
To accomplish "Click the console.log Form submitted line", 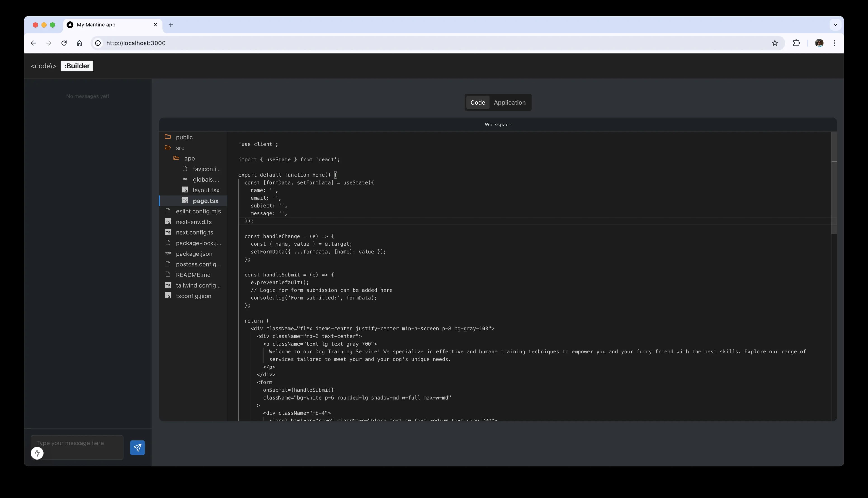I will (x=314, y=298).
